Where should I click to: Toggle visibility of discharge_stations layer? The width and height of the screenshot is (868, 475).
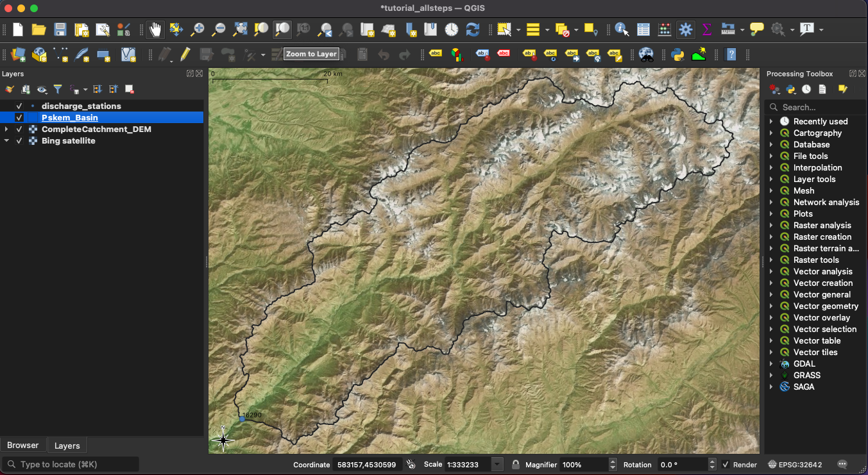click(x=19, y=106)
